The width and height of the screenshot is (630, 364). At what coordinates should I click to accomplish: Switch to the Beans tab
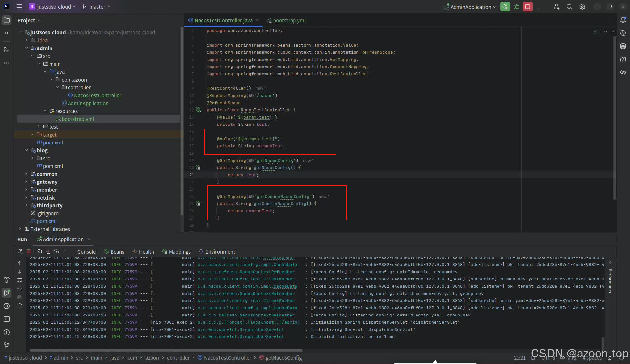[117, 252]
